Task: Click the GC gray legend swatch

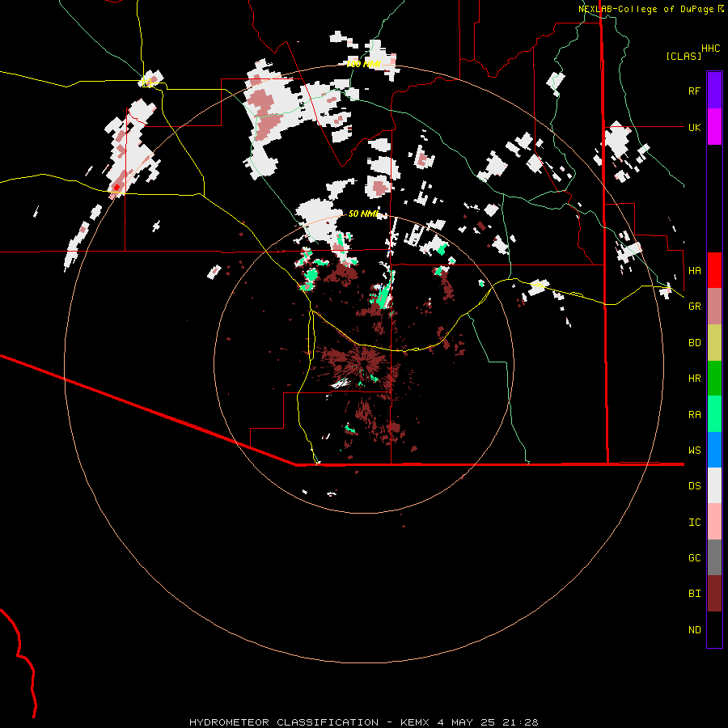Action: click(x=714, y=557)
